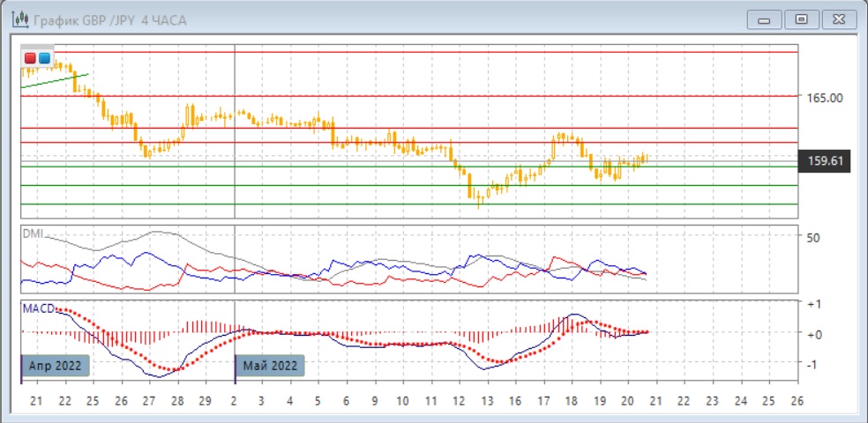Click the MACD scale value -1
Viewport: 868px width, 423px height.
[x=814, y=365]
